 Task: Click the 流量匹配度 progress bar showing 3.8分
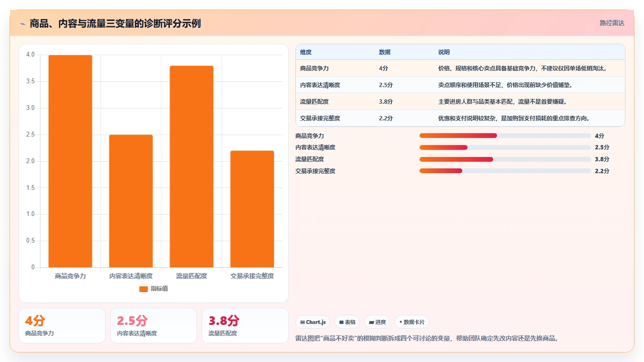coord(505,159)
